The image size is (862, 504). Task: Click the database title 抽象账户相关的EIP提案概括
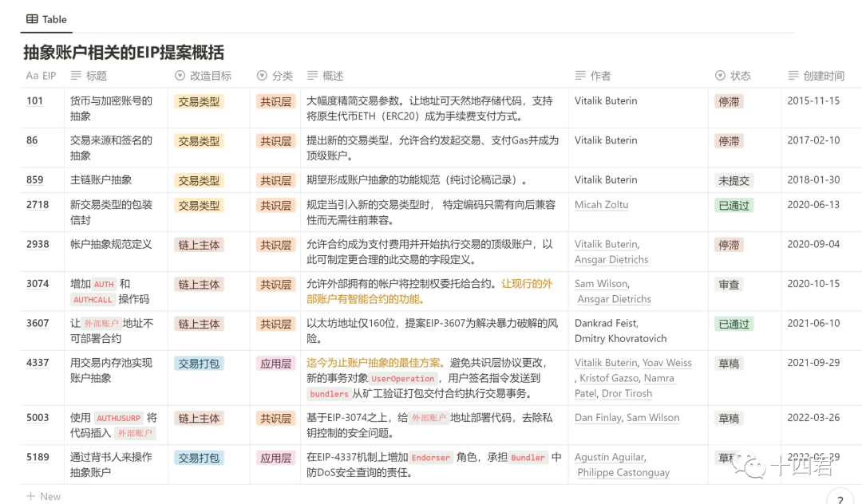tap(124, 53)
